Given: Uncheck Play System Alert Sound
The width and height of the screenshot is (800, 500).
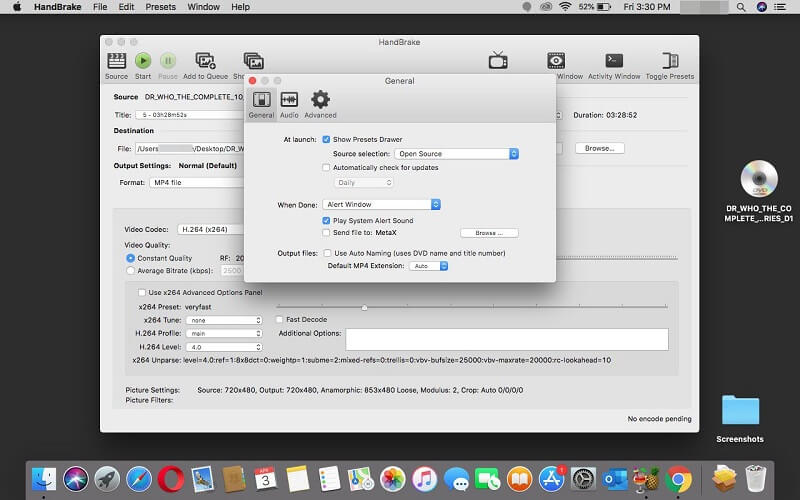Looking at the screenshot, I should pyautogui.click(x=326, y=220).
